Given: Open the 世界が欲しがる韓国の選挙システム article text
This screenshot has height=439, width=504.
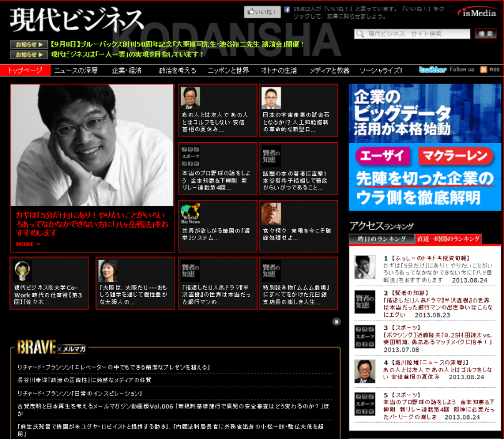Looking at the screenshot, I should click(x=216, y=234).
